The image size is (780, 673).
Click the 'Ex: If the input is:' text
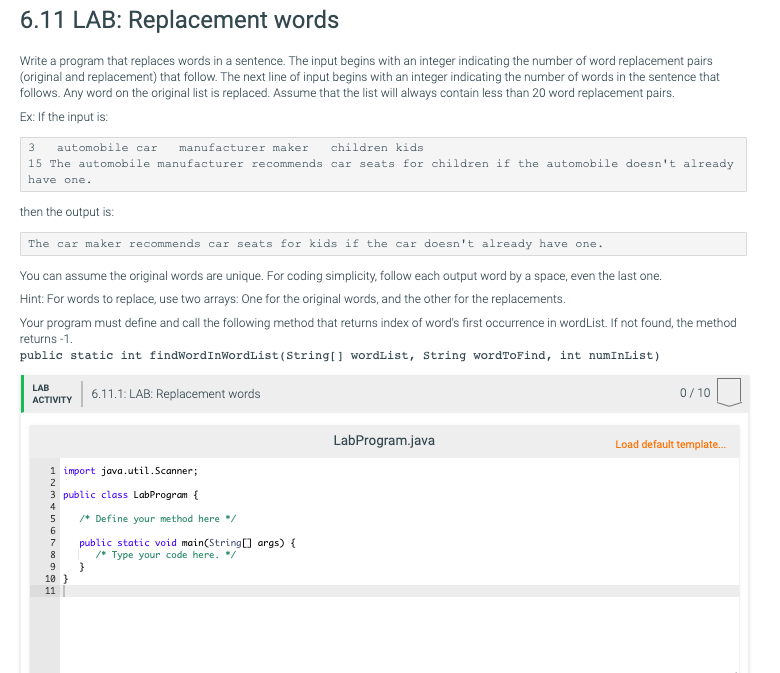(x=64, y=117)
